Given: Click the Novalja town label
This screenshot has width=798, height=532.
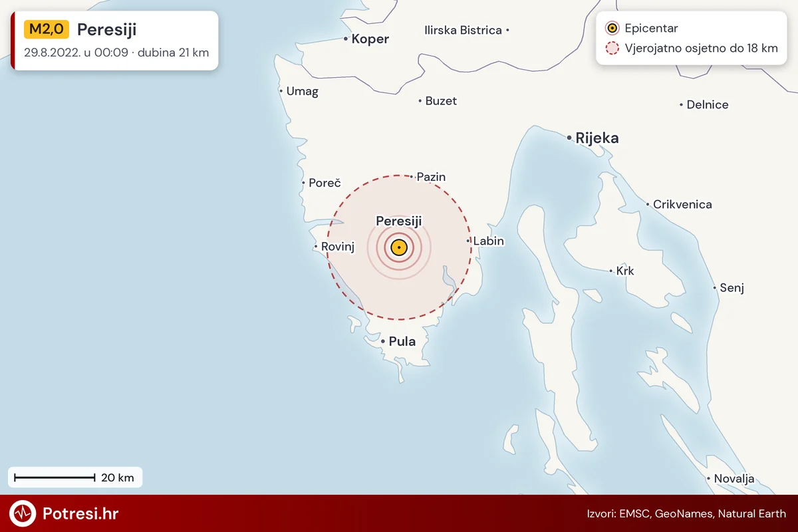Looking at the screenshot, I should tap(734, 479).
